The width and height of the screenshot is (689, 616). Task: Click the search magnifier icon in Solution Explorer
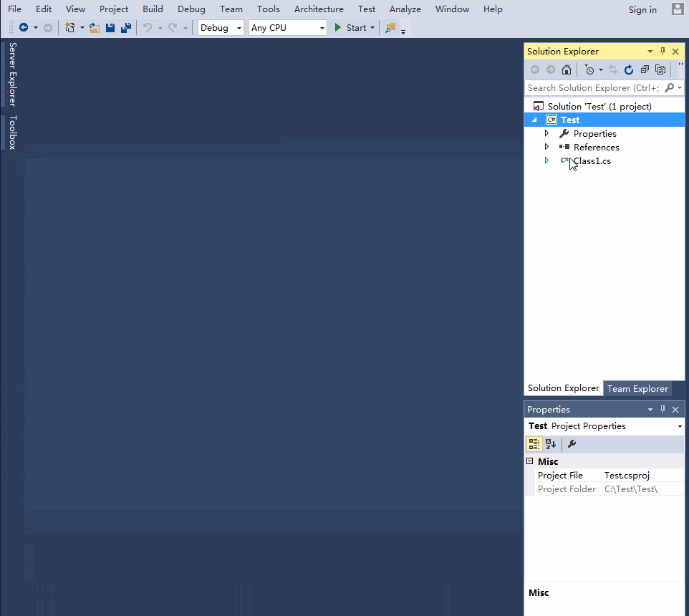click(x=669, y=88)
